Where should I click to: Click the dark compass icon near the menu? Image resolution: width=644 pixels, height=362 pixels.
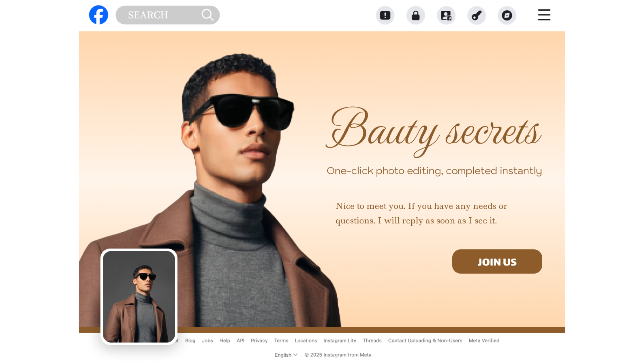tap(507, 16)
